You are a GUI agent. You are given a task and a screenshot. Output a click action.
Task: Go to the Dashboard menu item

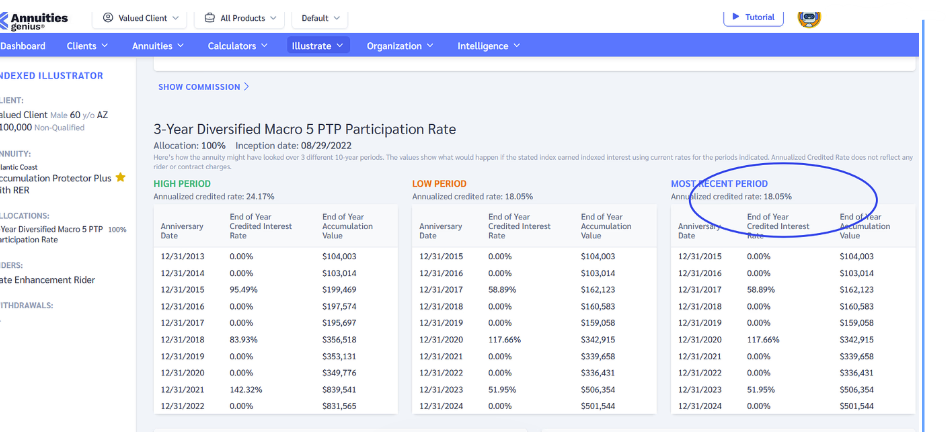pos(23,46)
